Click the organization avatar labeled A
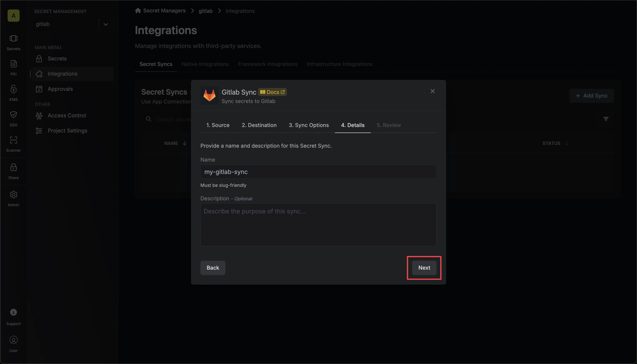 13,16
